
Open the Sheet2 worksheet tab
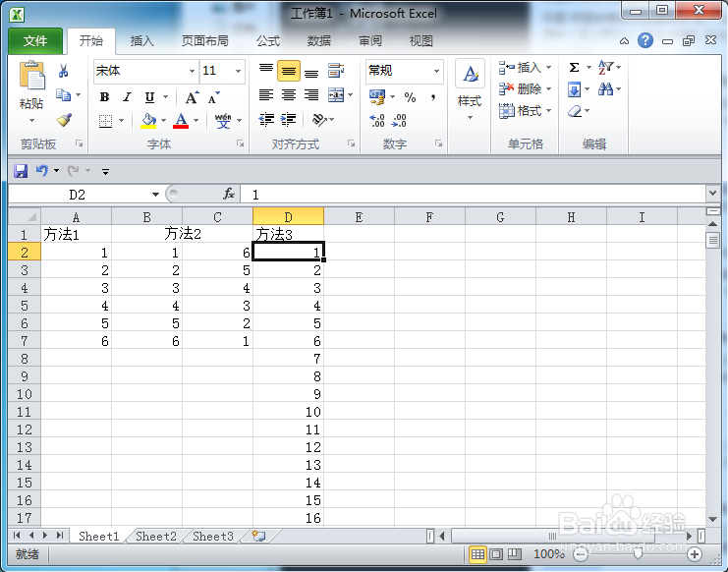click(156, 537)
